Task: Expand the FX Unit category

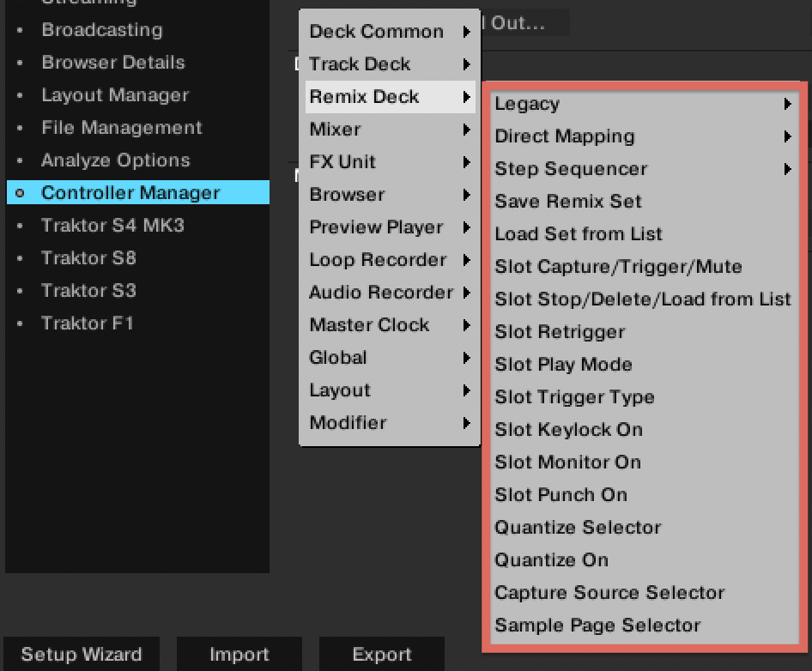Action: (342, 162)
